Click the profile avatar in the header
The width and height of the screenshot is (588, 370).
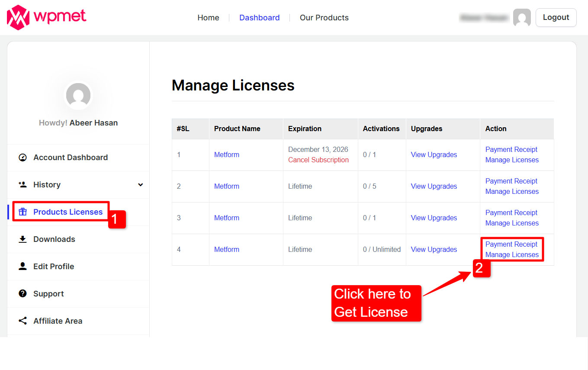[x=522, y=17]
